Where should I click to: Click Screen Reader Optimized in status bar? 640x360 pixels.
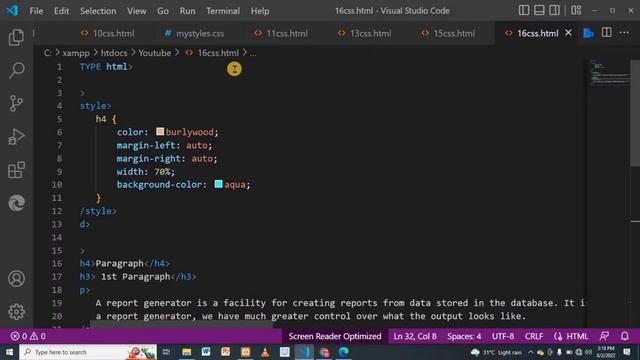(x=335, y=336)
